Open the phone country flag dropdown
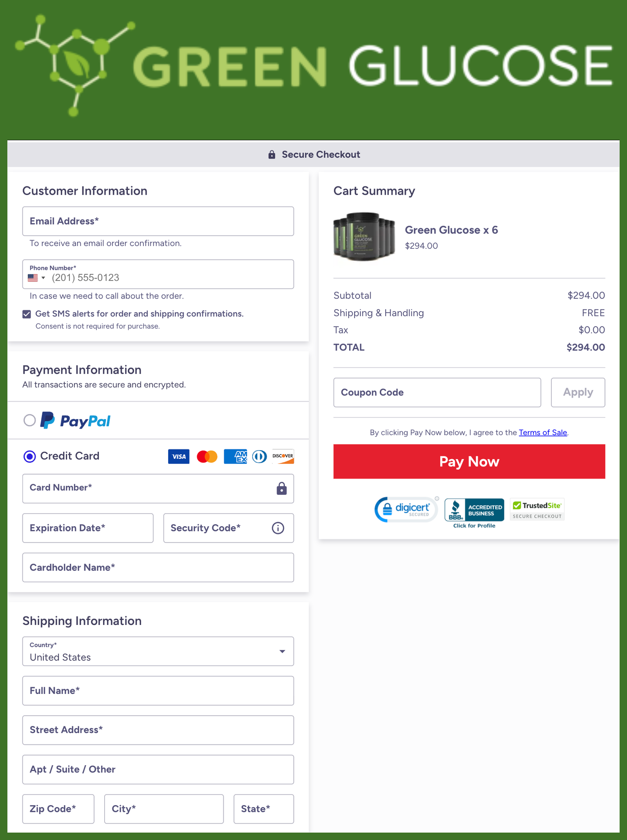Viewport: 627px width, 840px height. 36,278
